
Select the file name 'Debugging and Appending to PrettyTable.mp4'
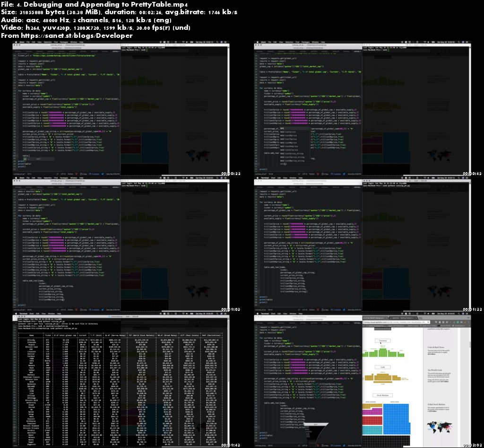click(x=105, y=4)
